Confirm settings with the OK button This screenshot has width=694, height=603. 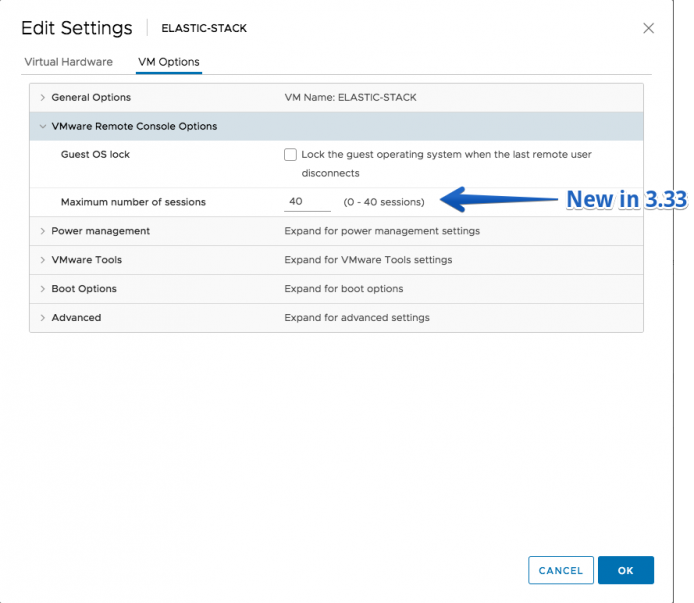coord(625,570)
